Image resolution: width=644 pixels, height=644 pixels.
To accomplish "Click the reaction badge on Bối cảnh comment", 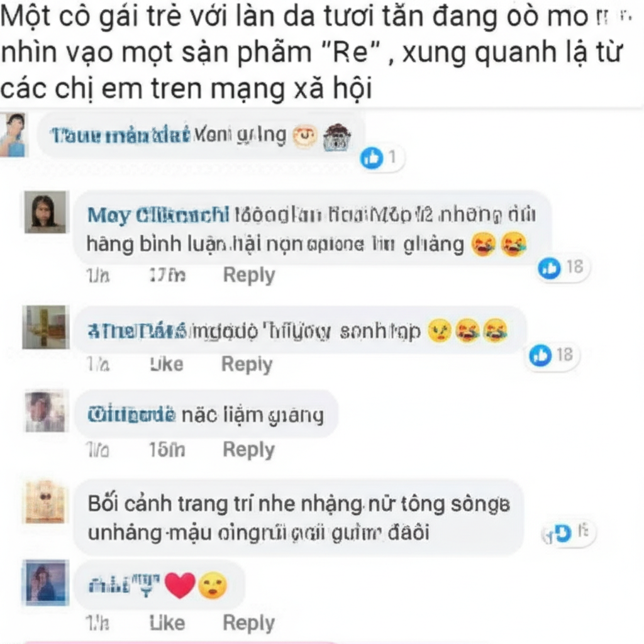I will (569, 533).
